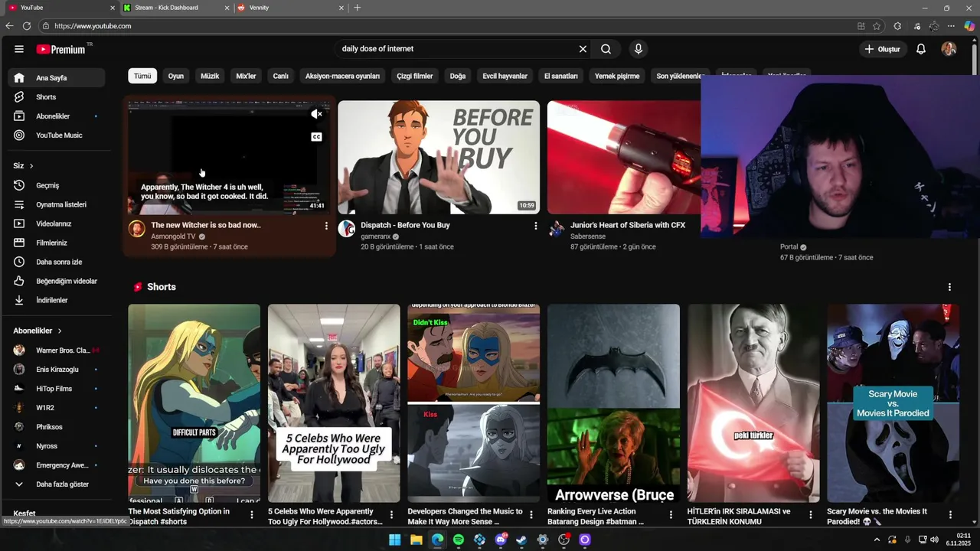Open HiTop Films subscription channel

(x=57, y=389)
